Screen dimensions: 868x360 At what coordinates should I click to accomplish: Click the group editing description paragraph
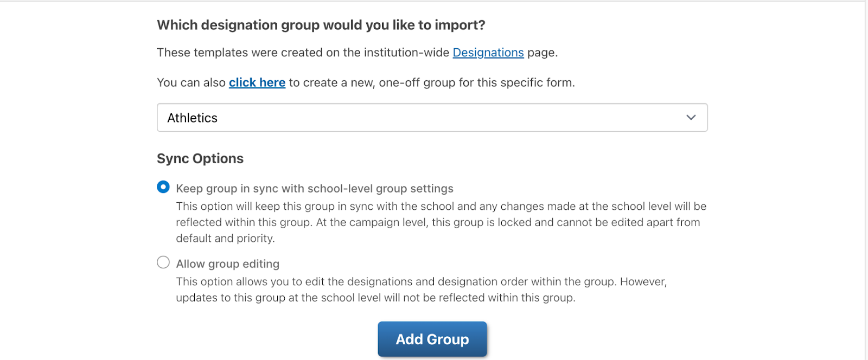pyautogui.click(x=422, y=290)
